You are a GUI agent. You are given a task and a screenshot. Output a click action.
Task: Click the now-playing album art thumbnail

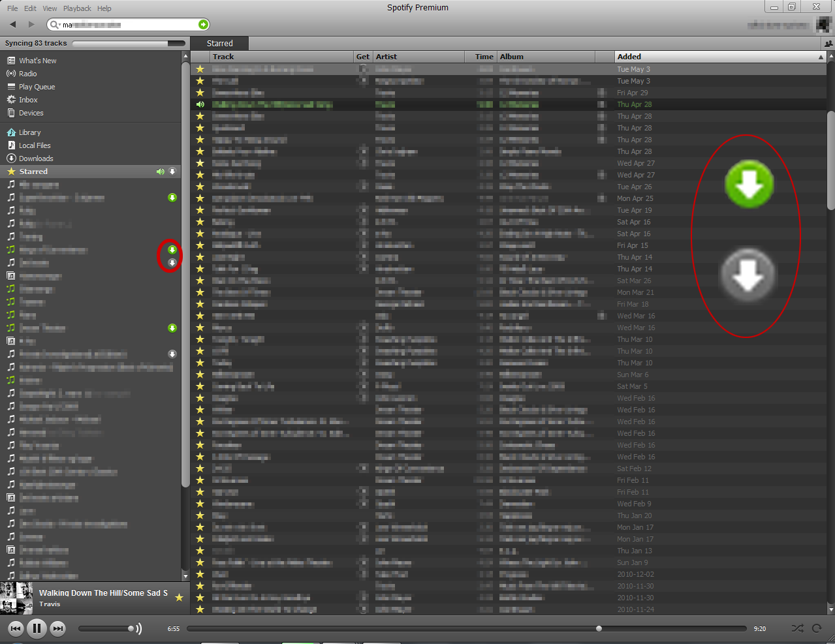click(16, 598)
